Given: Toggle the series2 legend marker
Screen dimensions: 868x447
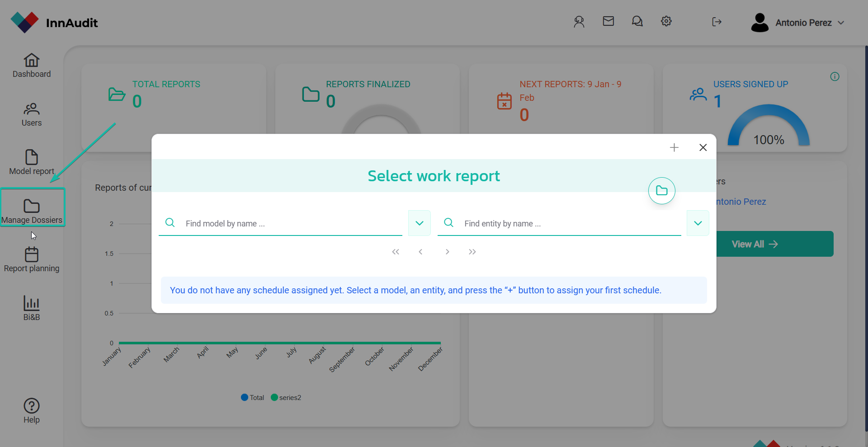Looking at the screenshot, I should pyautogui.click(x=274, y=397).
